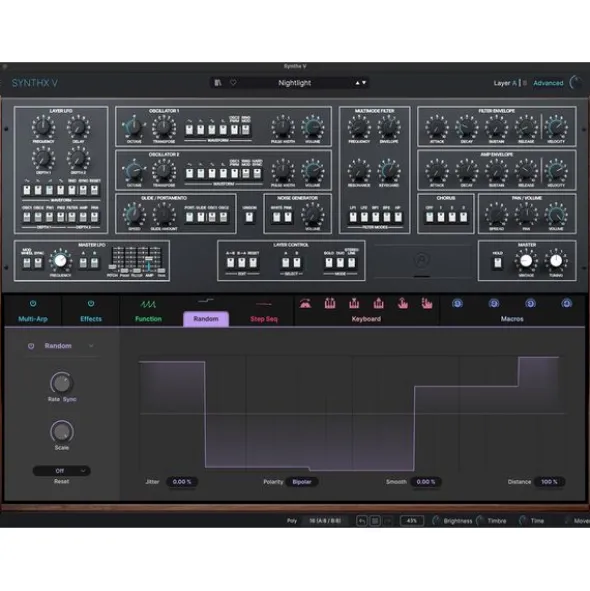Click the Sync label next to Rate
Screen dimensions: 590x591
69,399
